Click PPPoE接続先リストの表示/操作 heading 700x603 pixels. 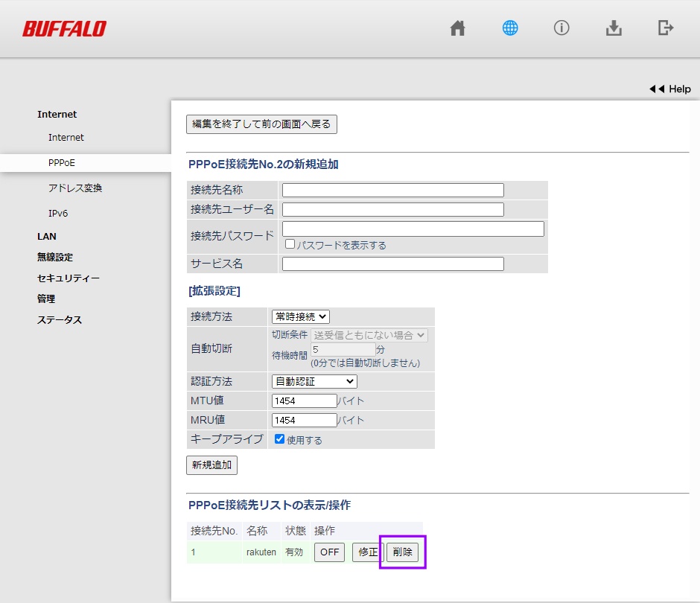pyautogui.click(x=270, y=505)
